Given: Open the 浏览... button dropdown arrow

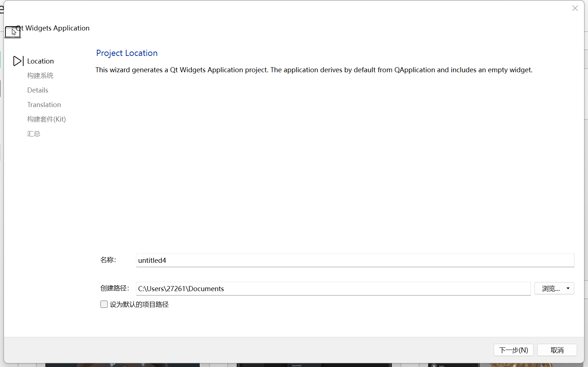Looking at the screenshot, I should coord(568,288).
